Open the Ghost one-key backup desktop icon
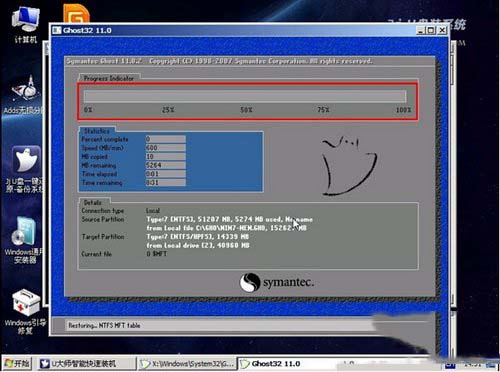Image resolution: width=500 pixels, height=372 pixels. tap(25, 169)
